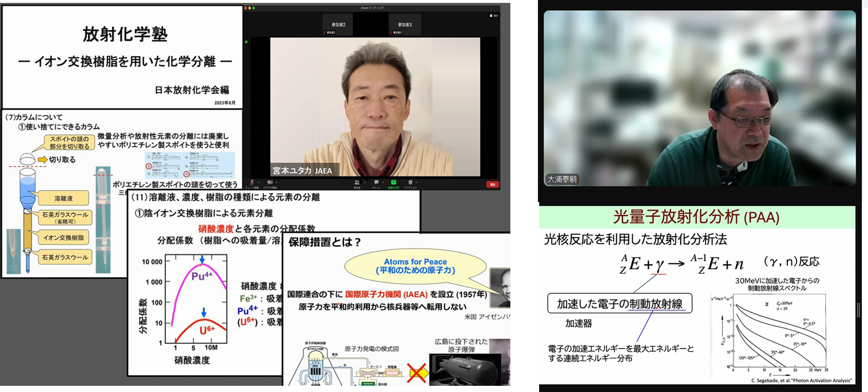The image size is (868, 392).
Task: Click the red mic icon beside 参加者3 label
Action: point(391,32)
